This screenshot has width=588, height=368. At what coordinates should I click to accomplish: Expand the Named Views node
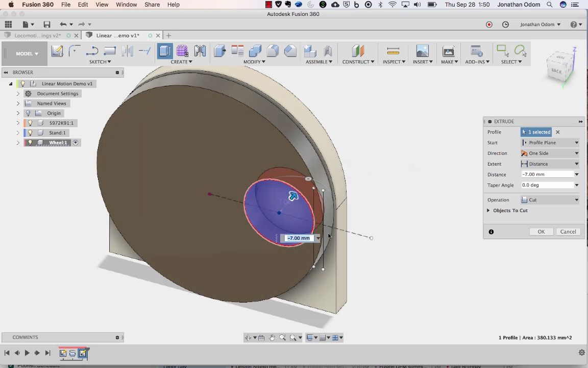coord(18,103)
